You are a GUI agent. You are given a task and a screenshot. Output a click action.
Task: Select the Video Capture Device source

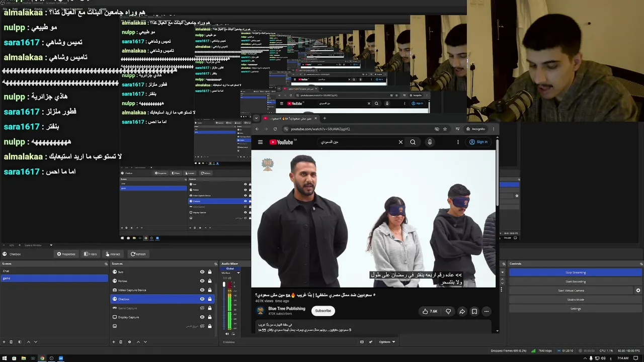(x=163, y=290)
